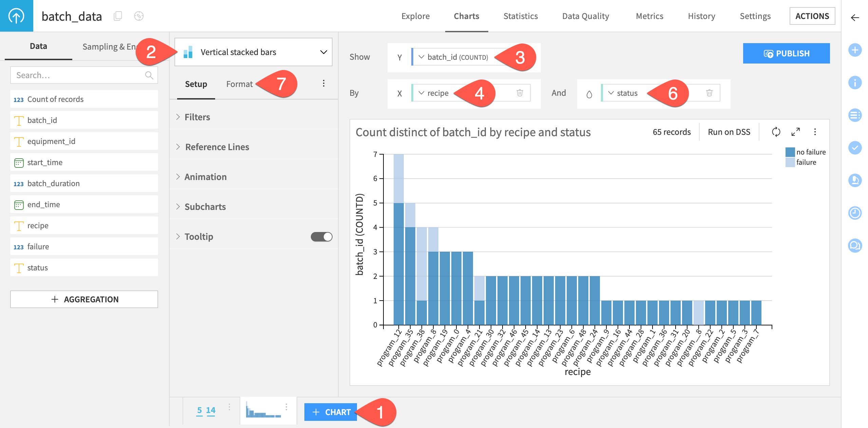Open the chart's three-dot options menu
The image size is (868, 428).
point(815,132)
